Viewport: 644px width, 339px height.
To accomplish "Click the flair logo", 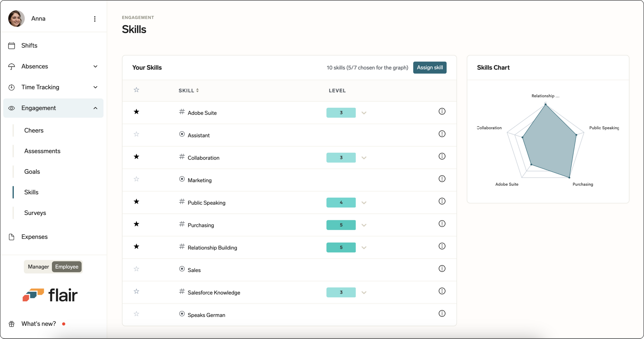I will click(51, 294).
